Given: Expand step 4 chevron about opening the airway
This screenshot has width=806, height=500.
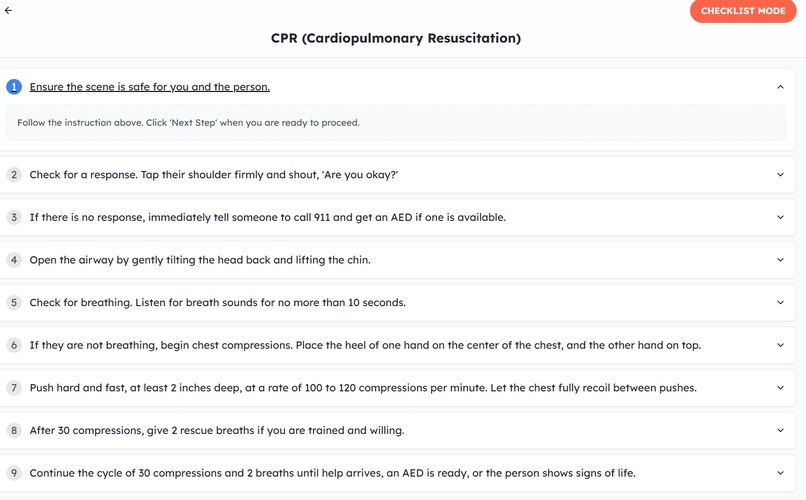Looking at the screenshot, I should pos(780,260).
